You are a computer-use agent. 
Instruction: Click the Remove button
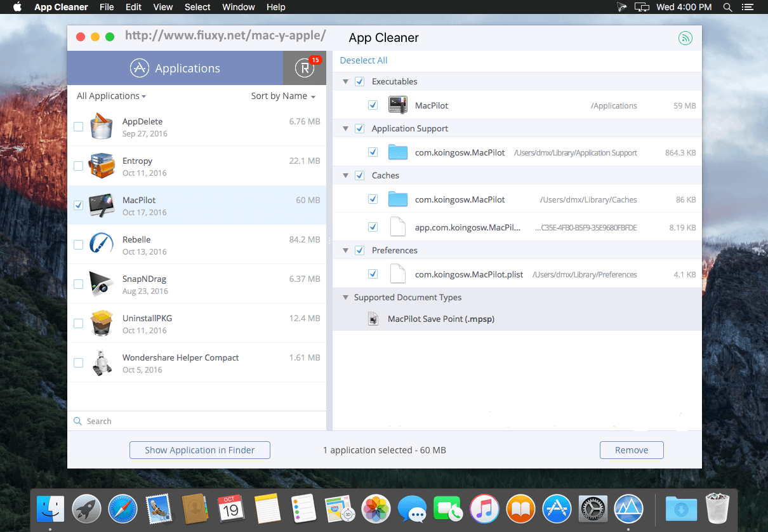[x=632, y=450]
